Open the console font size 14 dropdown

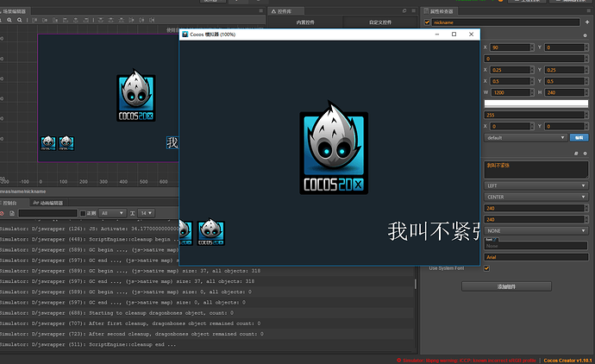pos(146,213)
